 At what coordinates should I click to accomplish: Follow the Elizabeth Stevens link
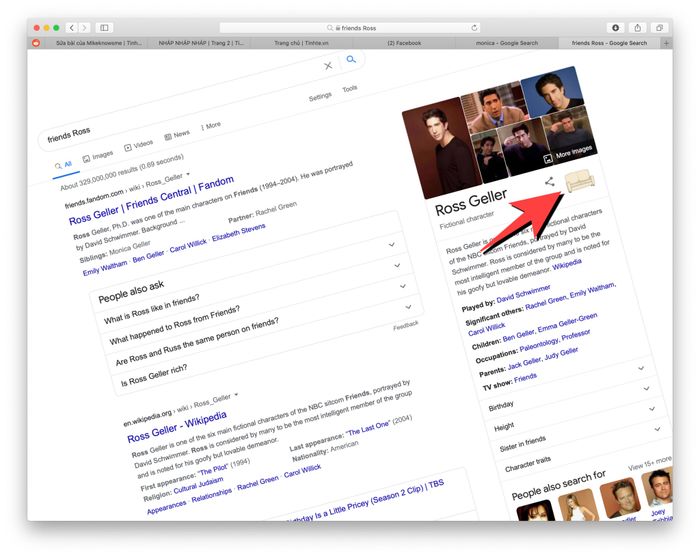tap(238, 232)
